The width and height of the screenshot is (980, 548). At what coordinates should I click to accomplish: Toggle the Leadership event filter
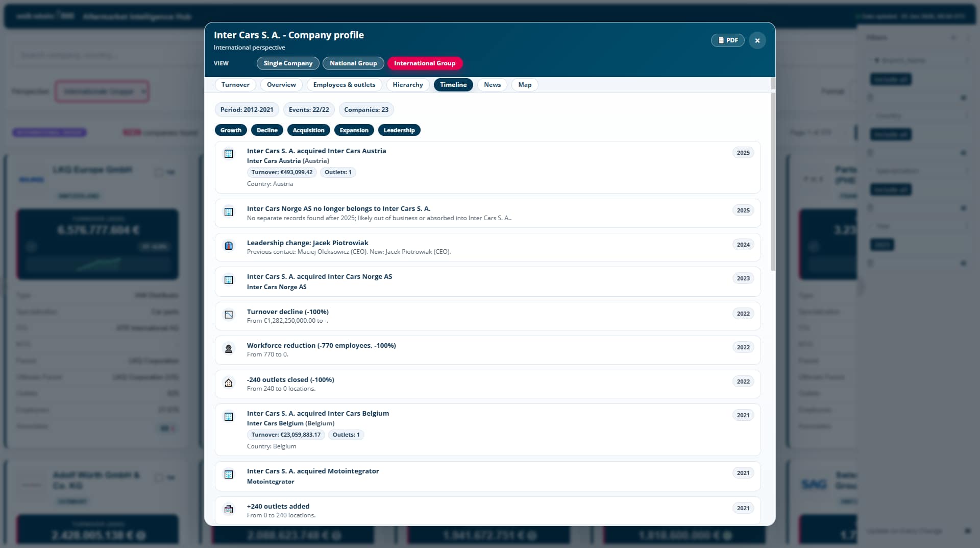pyautogui.click(x=399, y=130)
